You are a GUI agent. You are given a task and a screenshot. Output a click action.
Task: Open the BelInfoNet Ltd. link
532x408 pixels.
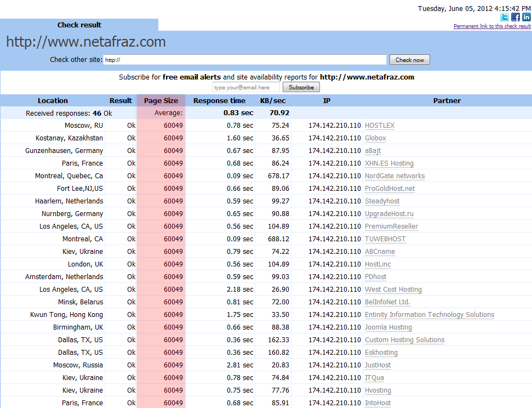[x=387, y=302]
